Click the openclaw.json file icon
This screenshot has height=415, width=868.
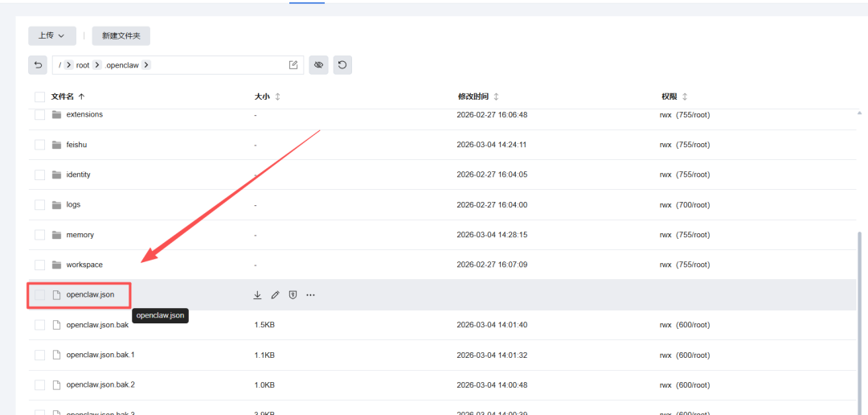(x=56, y=295)
